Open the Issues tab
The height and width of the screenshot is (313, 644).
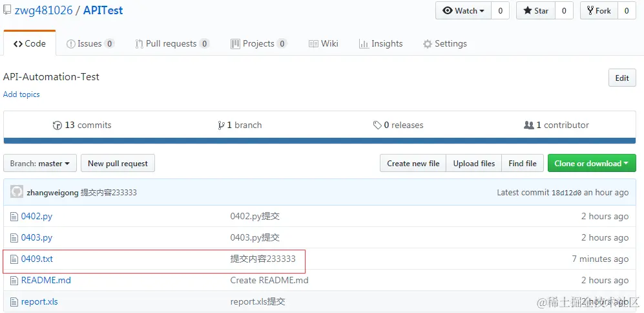click(x=90, y=43)
